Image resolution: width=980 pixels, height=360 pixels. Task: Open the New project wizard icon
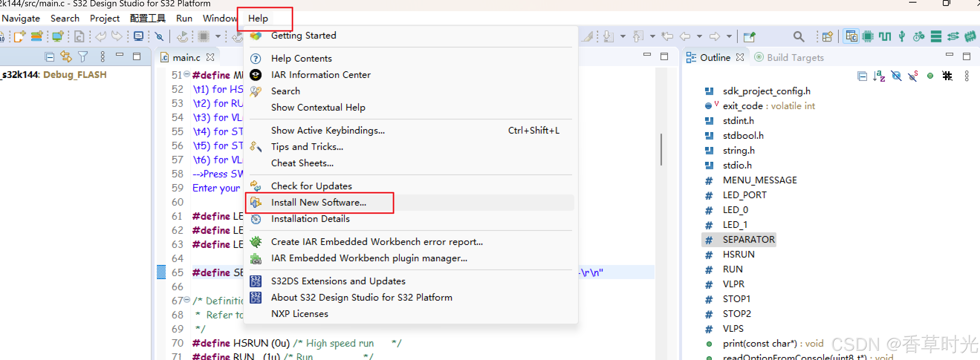19,36
